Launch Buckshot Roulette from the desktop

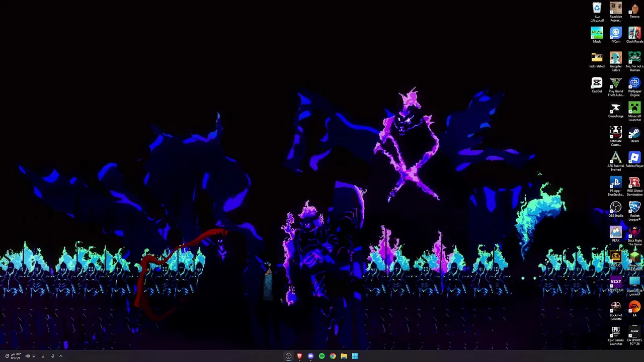616,311
